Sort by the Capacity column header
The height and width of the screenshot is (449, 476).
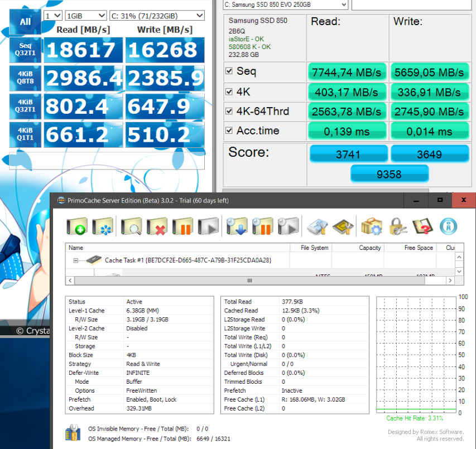358,248
